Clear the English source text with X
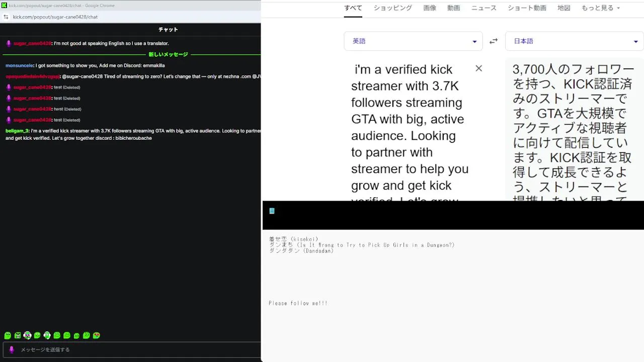644x362 pixels. (x=479, y=68)
